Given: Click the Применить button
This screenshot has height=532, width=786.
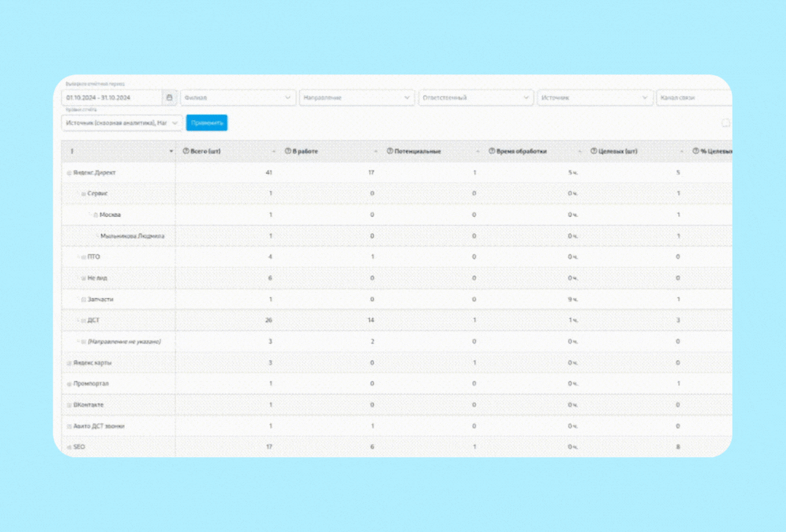Looking at the screenshot, I should 207,123.
